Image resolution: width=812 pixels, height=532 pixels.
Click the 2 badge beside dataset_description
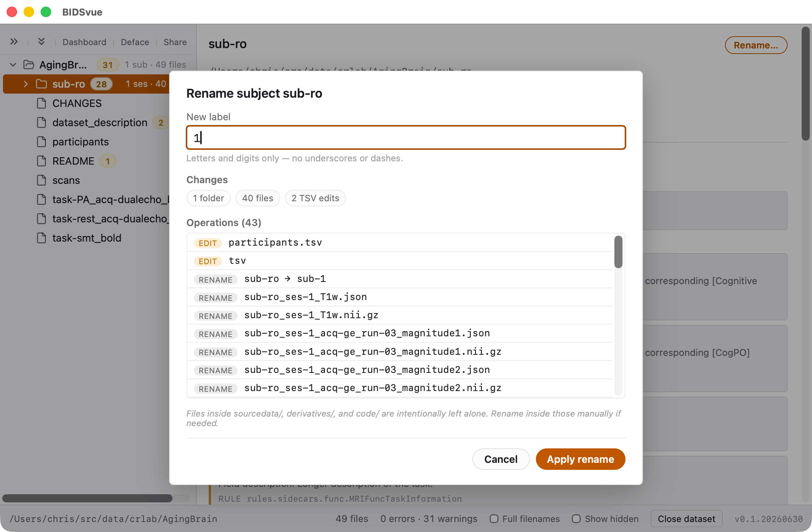point(161,122)
